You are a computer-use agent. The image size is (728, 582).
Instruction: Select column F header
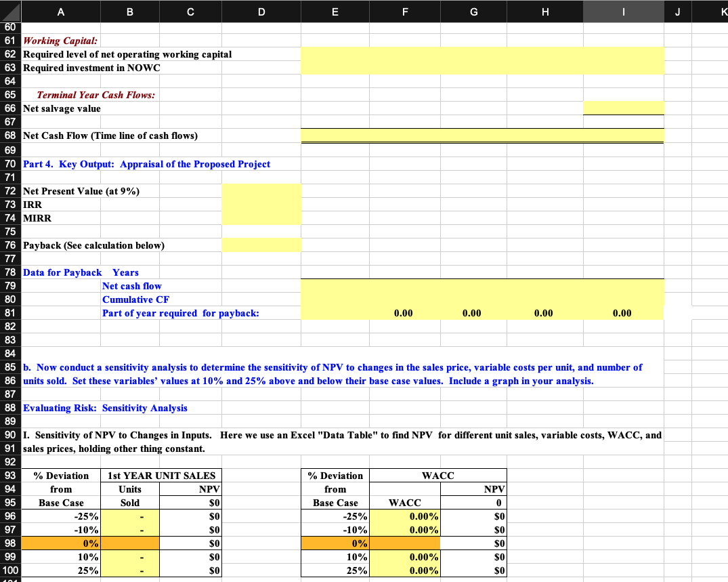click(x=405, y=12)
